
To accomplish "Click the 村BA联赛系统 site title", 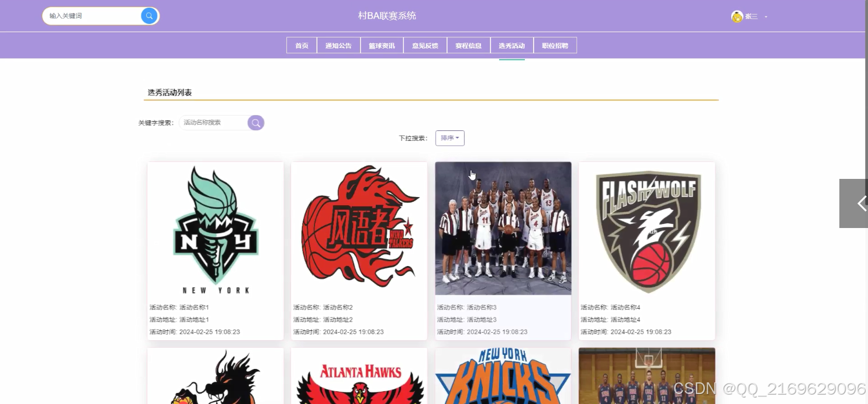I will [x=387, y=16].
